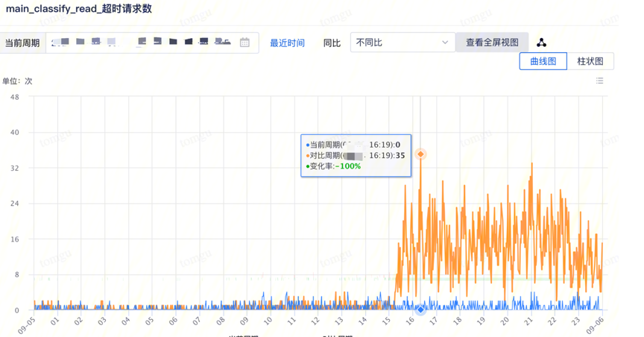The height and width of the screenshot is (337, 644).
Task: Click the y-axis value 48
Action: pyautogui.click(x=15, y=97)
